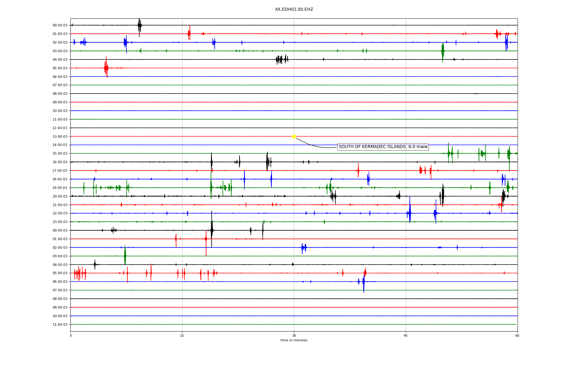
Task: Click the large red burst on the first 05:00:03 trace
Action: (106, 68)
